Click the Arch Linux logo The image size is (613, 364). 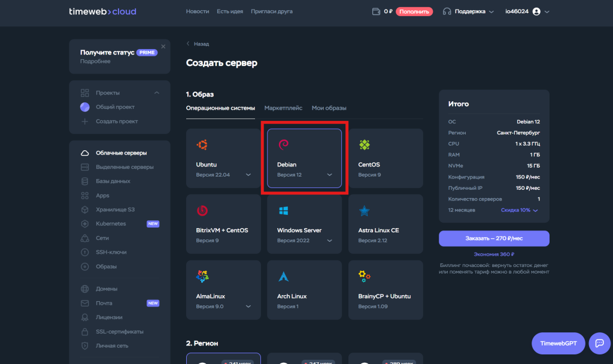point(283,277)
